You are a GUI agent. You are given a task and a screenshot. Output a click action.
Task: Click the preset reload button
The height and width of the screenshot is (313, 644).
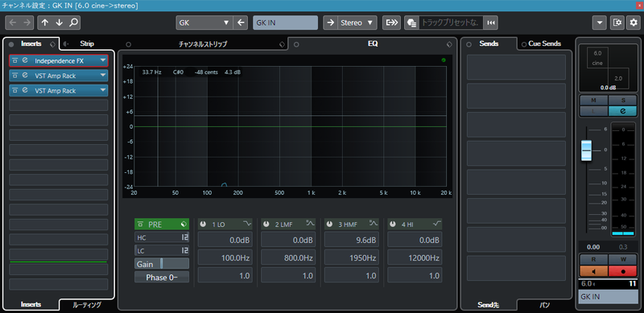coord(491,23)
